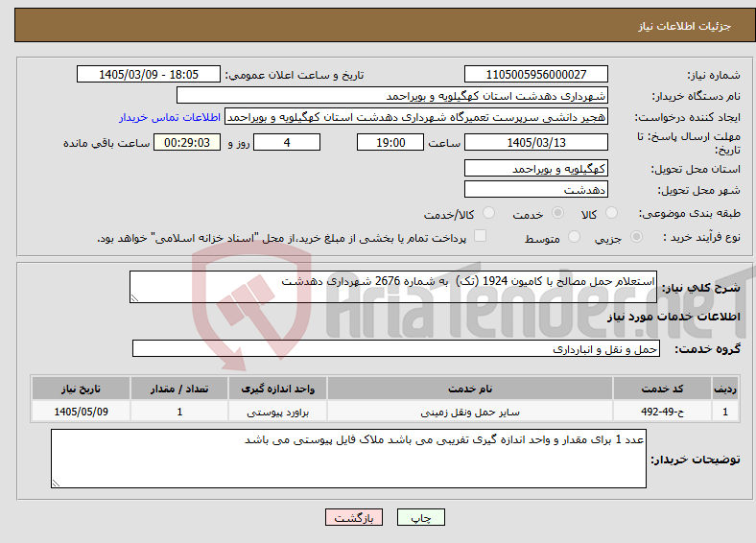Click the resize handle of buyer notes area
The width and height of the screenshot is (756, 543).
pos(56,483)
